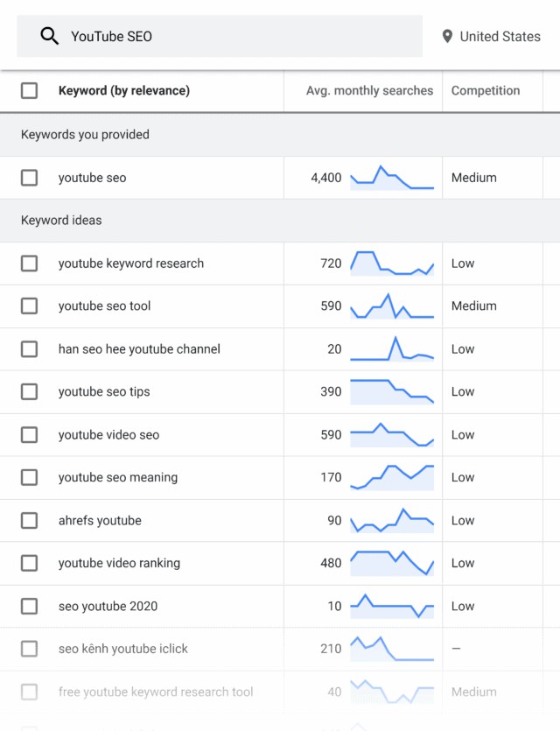Check the youtube seo meaning checkbox

pos(30,477)
